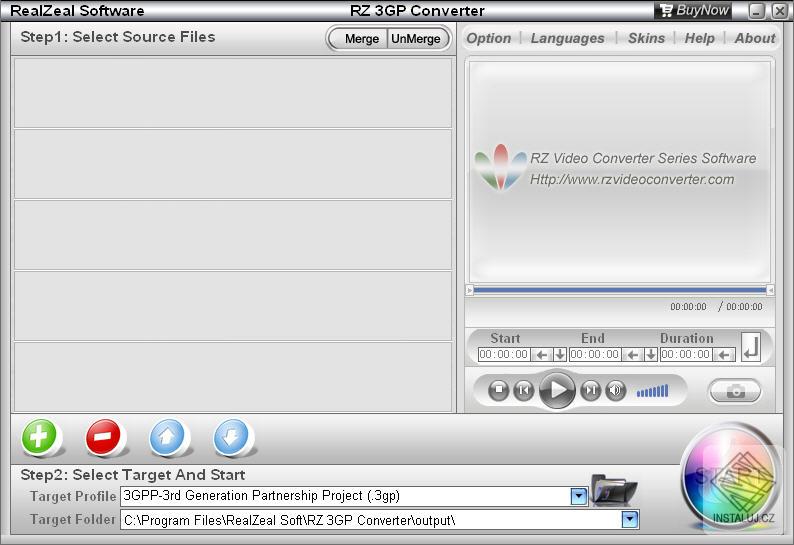The image size is (794, 545).
Task: Select the Merge mode button
Action: coord(361,39)
